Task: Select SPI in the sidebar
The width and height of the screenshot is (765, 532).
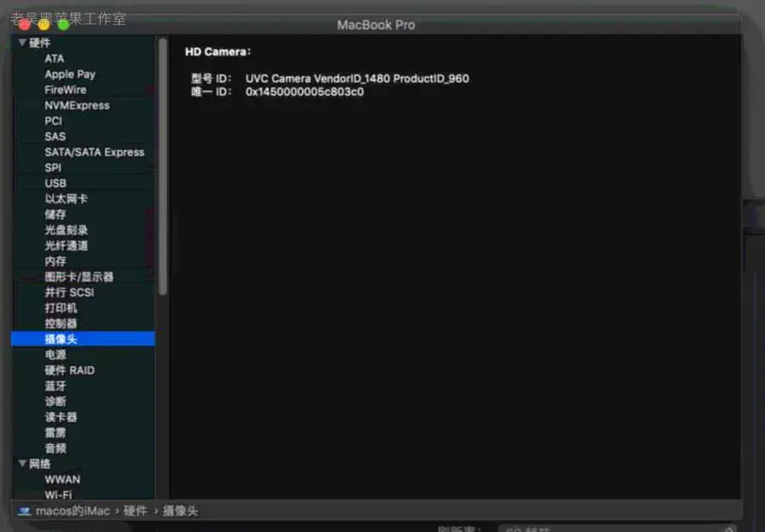Action: coord(54,168)
